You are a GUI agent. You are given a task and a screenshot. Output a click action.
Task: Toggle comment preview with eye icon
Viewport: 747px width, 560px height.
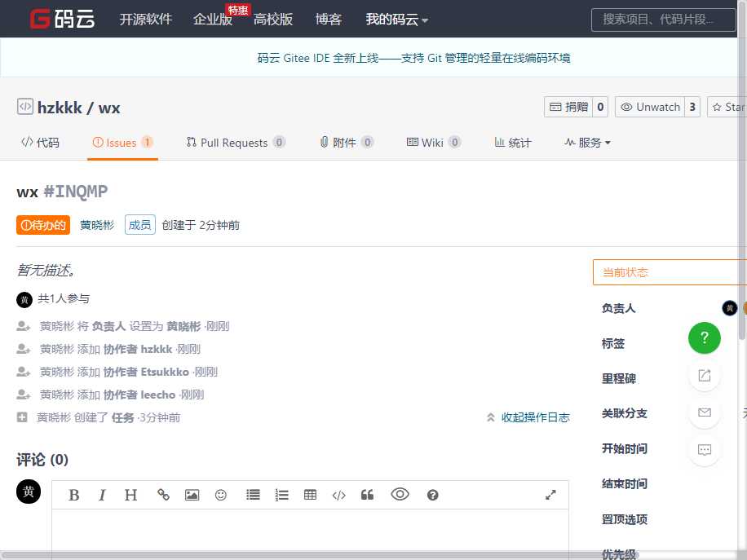(x=400, y=494)
